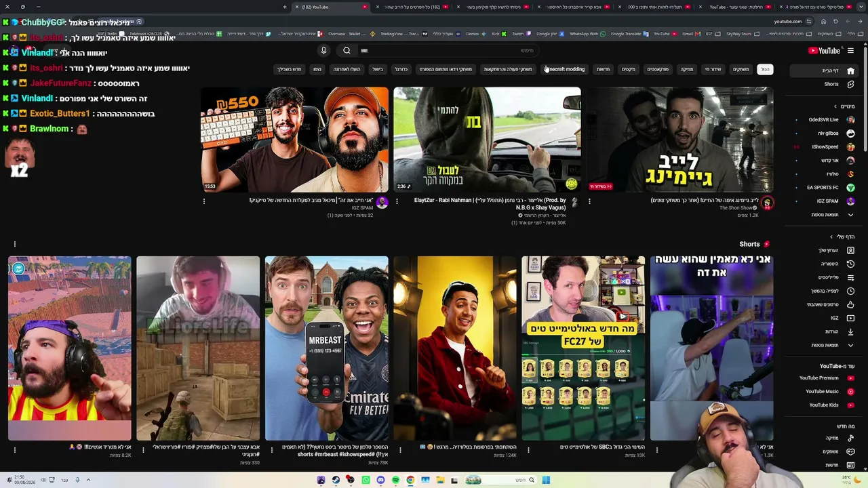Select the בישול filter chip
868x488 pixels.
click(378, 69)
